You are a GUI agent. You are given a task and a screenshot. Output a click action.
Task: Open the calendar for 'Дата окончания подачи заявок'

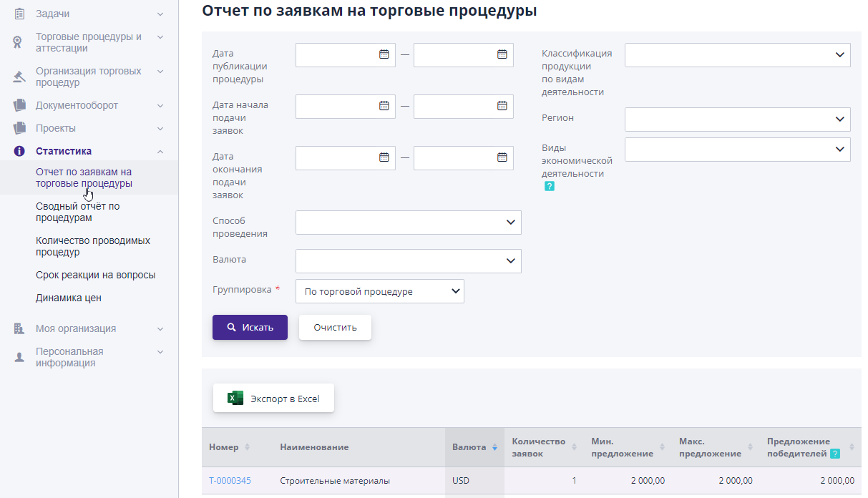pyautogui.click(x=385, y=157)
